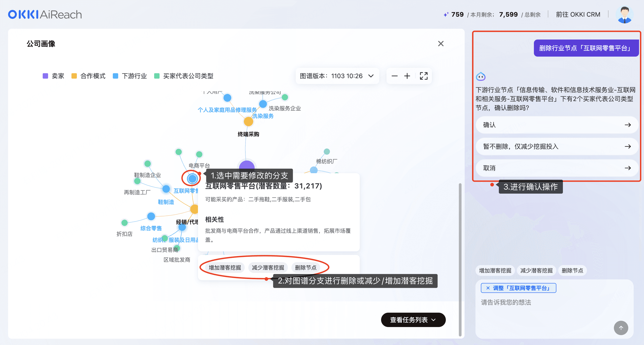The image size is (644, 345).
Task: Click the assistant bot avatar icon
Action: click(480, 77)
